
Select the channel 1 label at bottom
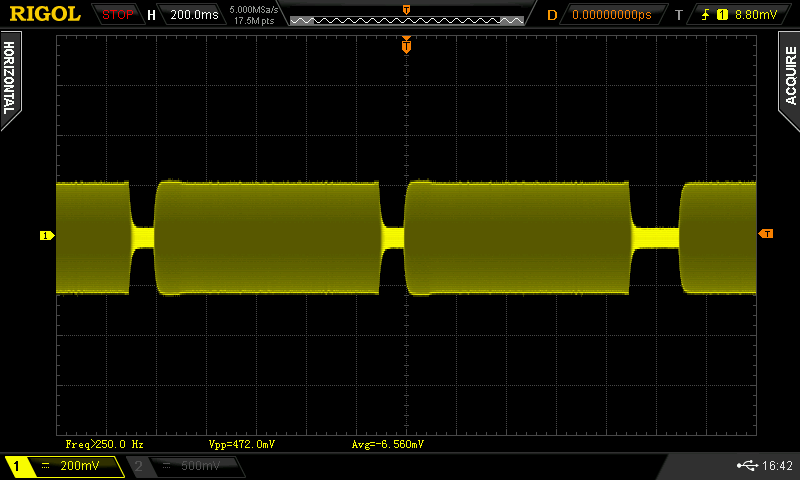pyautogui.click(x=16, y=466)
